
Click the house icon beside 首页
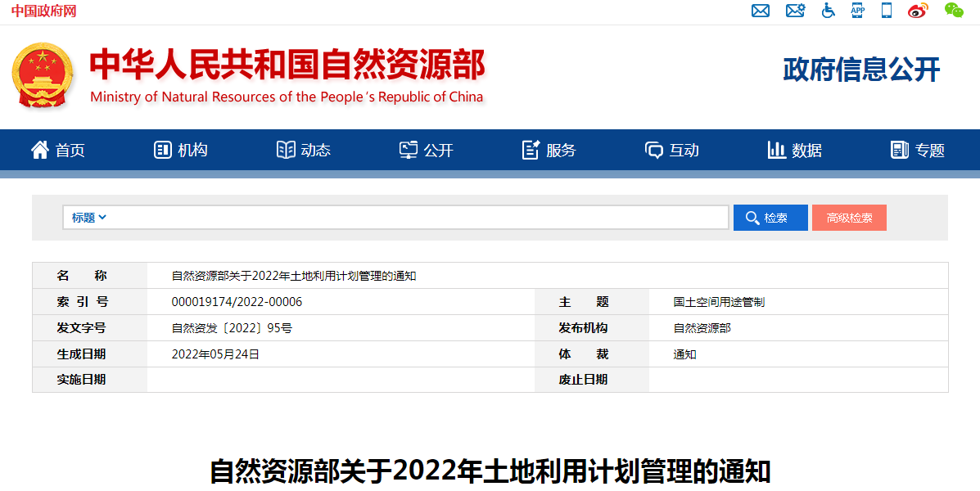[x=40, y=150]
